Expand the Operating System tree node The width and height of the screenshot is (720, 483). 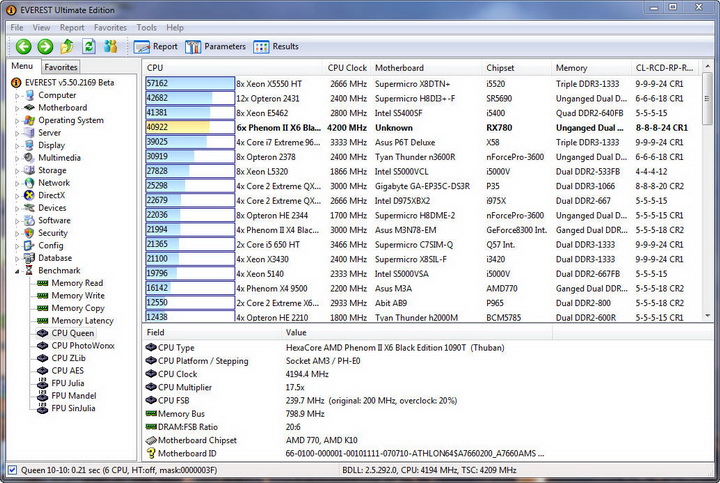click(x=17, y=121)
